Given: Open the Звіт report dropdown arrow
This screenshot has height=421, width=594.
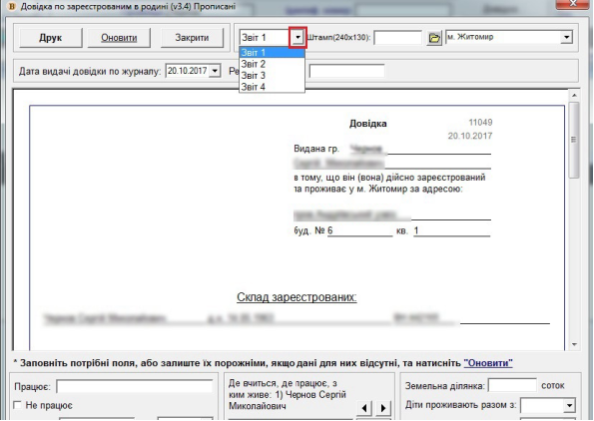Looking at the screenshot, I should click(298, 37).
